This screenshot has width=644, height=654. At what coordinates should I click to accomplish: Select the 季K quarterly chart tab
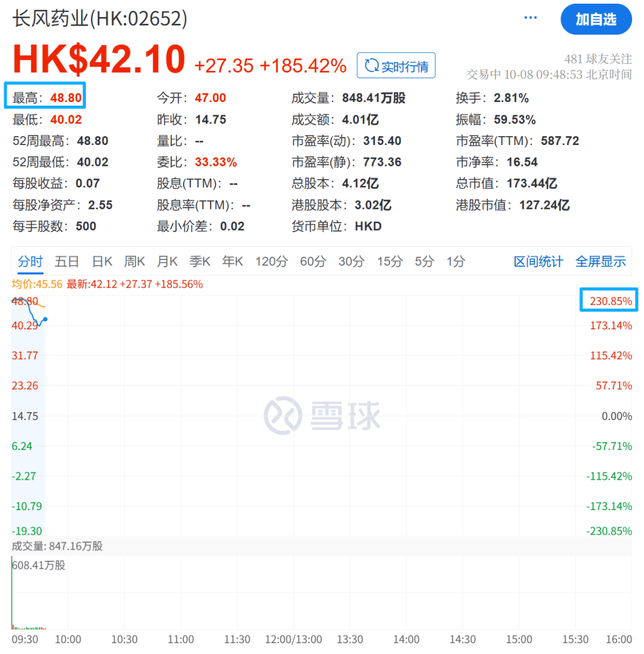point(199,261)
